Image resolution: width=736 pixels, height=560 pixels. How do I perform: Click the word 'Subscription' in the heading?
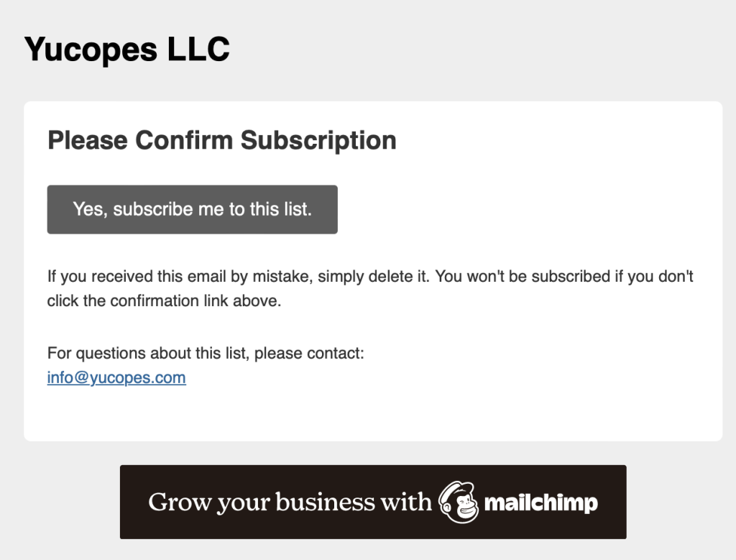pyautogui.click(x=318, y=140)
